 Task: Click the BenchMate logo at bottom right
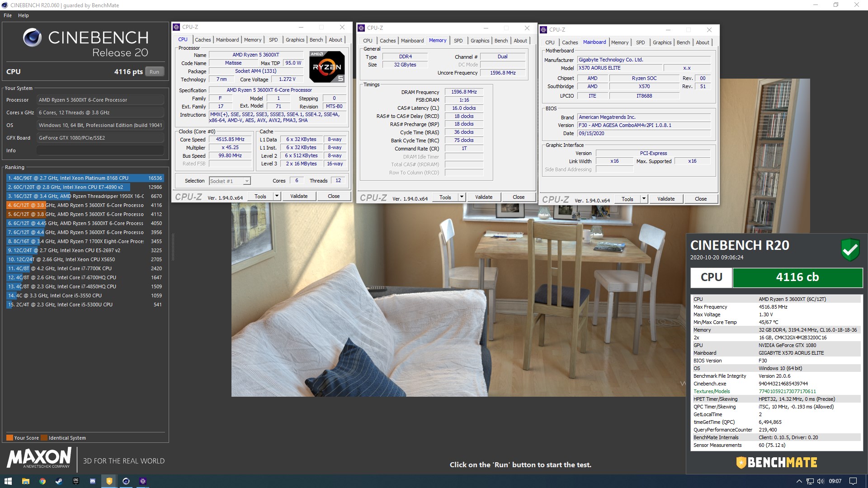pyautogui.click(x=777, y=462)
